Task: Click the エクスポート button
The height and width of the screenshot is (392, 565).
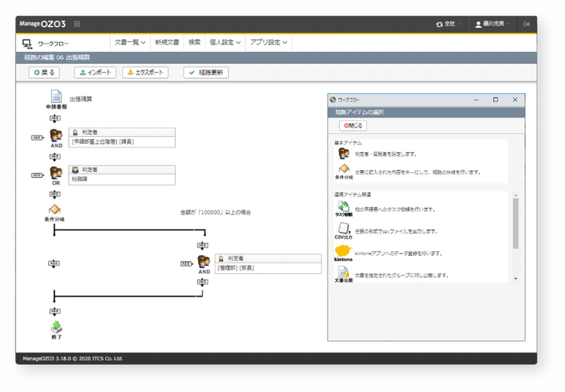Action: tap(145, 72)
